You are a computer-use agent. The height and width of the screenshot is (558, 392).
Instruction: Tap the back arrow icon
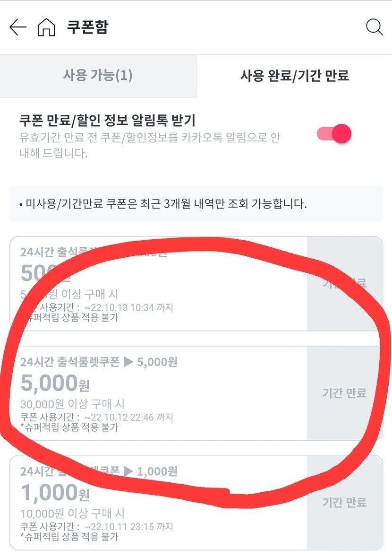click(x=17, y=27)
